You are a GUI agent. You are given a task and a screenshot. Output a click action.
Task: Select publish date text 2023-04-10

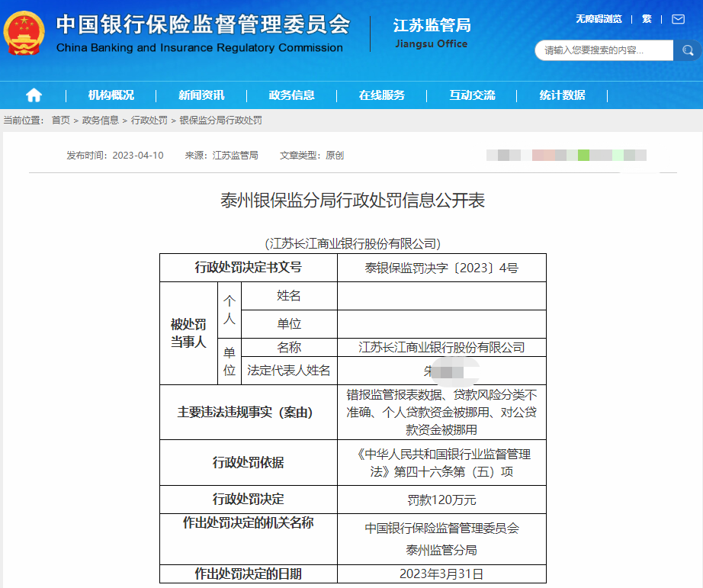(138, 155)
